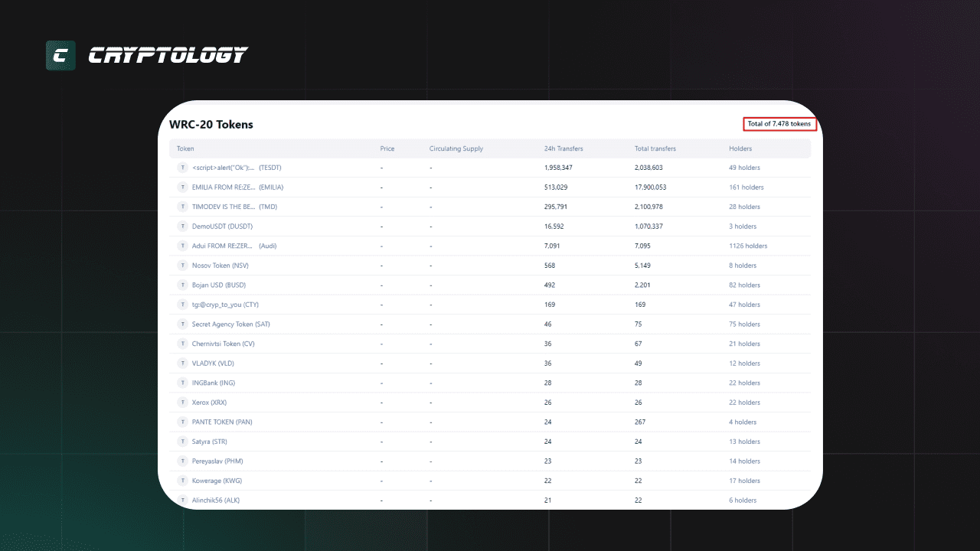
Task: Click the DemoUSDT token icon
Action: click(x=182, y=227)
